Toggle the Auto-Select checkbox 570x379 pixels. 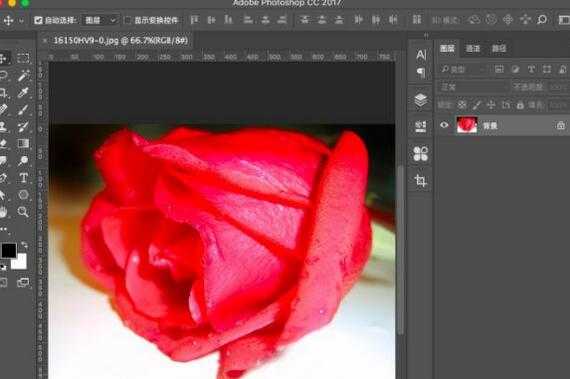tap(38, 20)
